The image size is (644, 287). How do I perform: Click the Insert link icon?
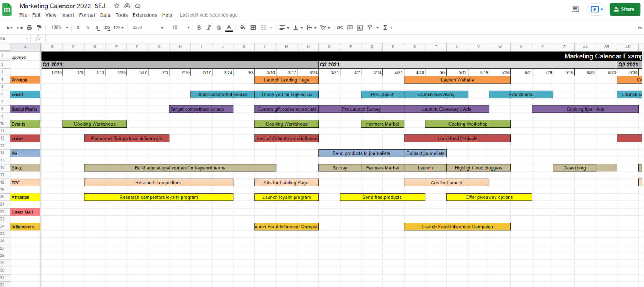(340, 28)
